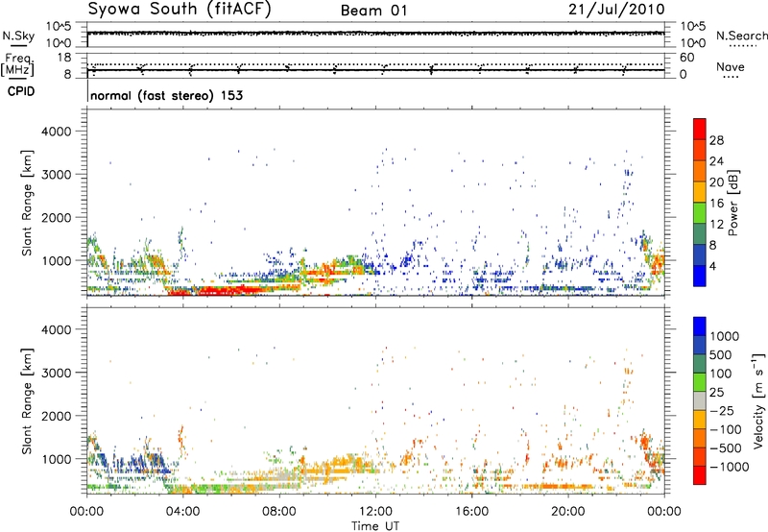Click the Power panel 'Slant Range [km]' label
The width and height of the screenshot is (768, 532).
tap(27, 203)
